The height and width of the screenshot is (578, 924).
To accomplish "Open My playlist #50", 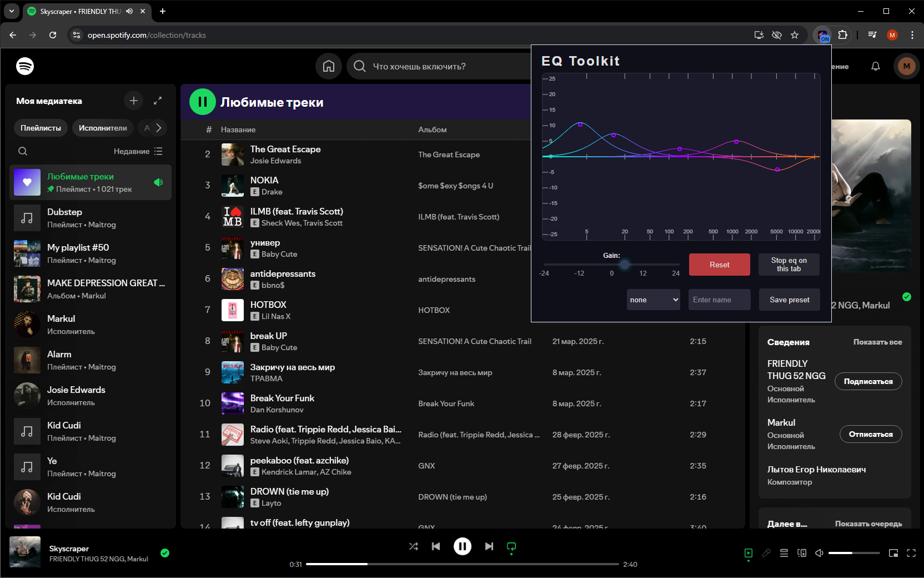I will point(91,253).
